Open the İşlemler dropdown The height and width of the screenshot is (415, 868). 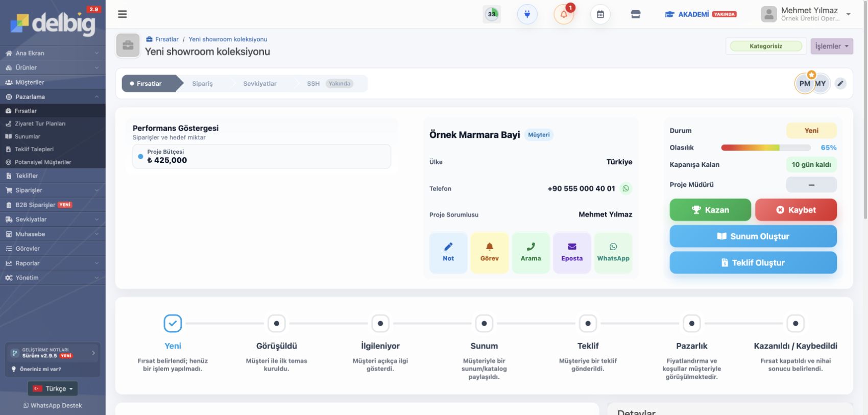coord(832,46)
